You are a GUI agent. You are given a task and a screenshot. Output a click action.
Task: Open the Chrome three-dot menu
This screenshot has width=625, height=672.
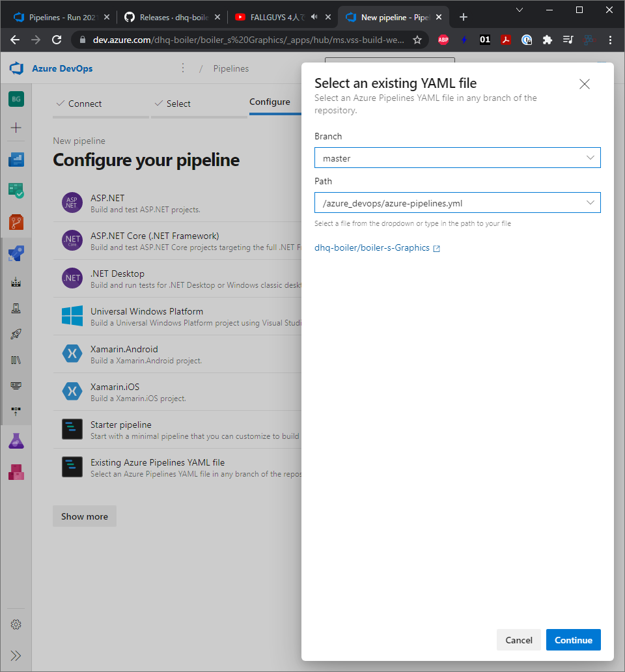[610, 40]
